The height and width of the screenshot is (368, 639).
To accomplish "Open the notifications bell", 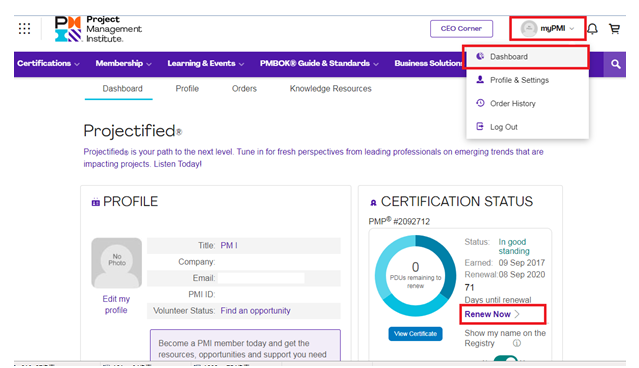I will click(593, 29).
